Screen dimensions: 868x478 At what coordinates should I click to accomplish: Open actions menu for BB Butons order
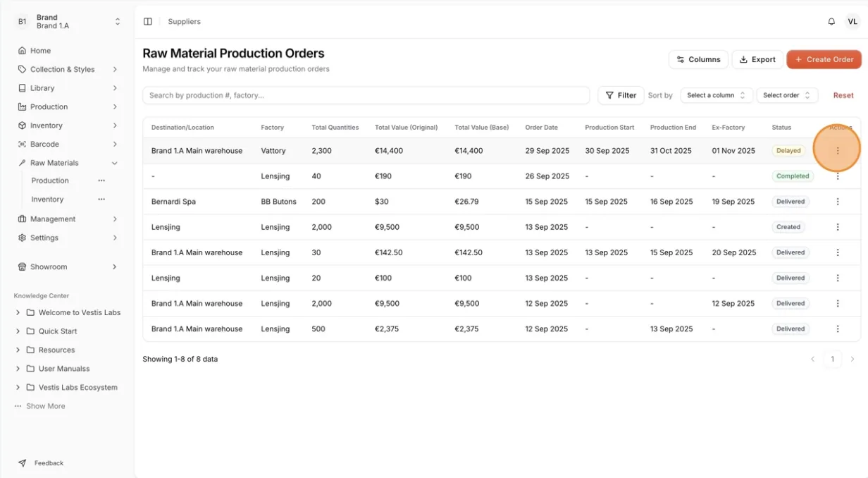[838, 202]
